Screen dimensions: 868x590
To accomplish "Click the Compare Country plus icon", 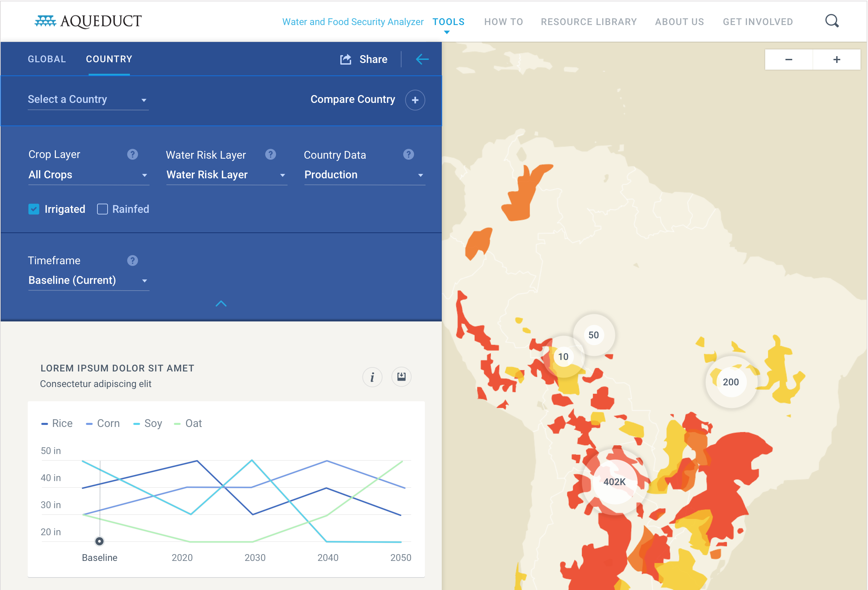I will pos(415,100).
